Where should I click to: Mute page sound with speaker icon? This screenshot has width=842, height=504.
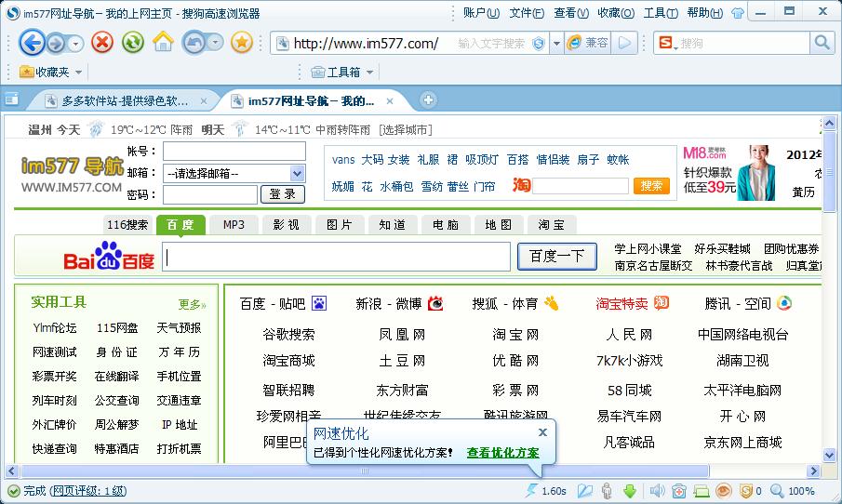[657, 491]
